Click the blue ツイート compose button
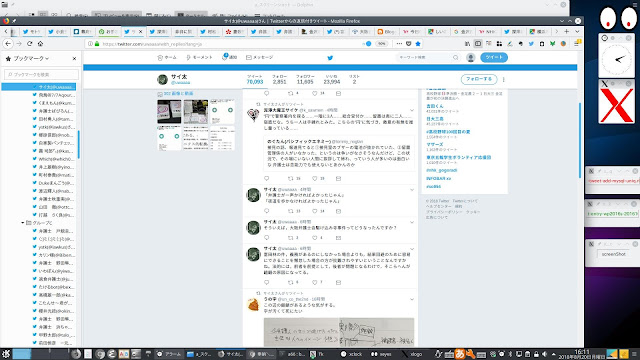The width and height of the screenshot is (640, 360). (x=494, y=58)
